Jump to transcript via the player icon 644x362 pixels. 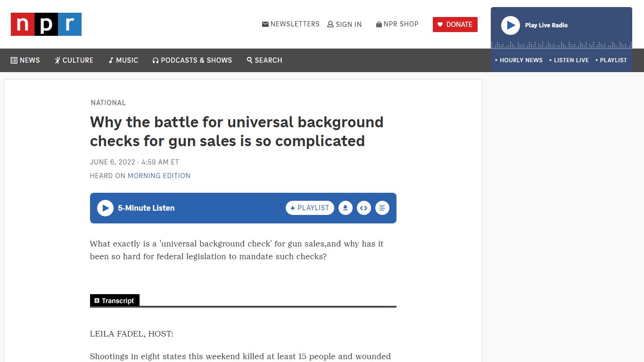point(382,208)
